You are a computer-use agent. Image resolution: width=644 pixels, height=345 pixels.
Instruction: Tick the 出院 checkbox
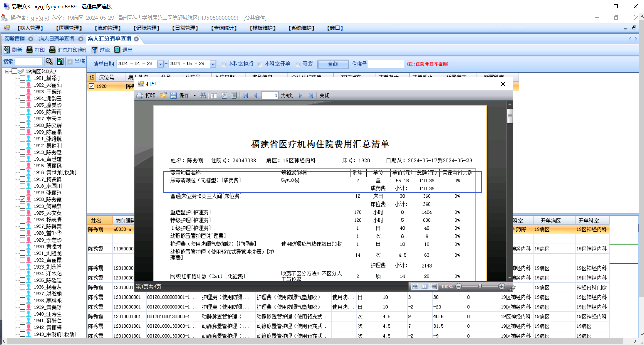coord(70,62)
